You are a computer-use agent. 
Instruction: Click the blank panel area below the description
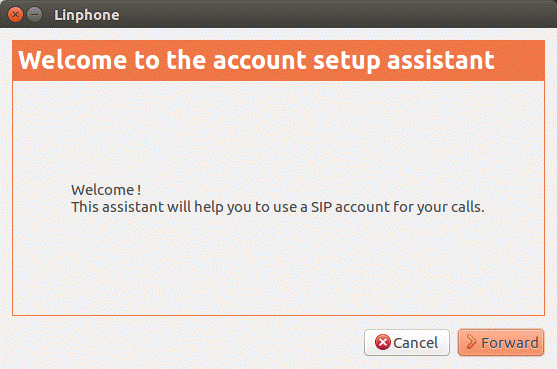point(278,265)
